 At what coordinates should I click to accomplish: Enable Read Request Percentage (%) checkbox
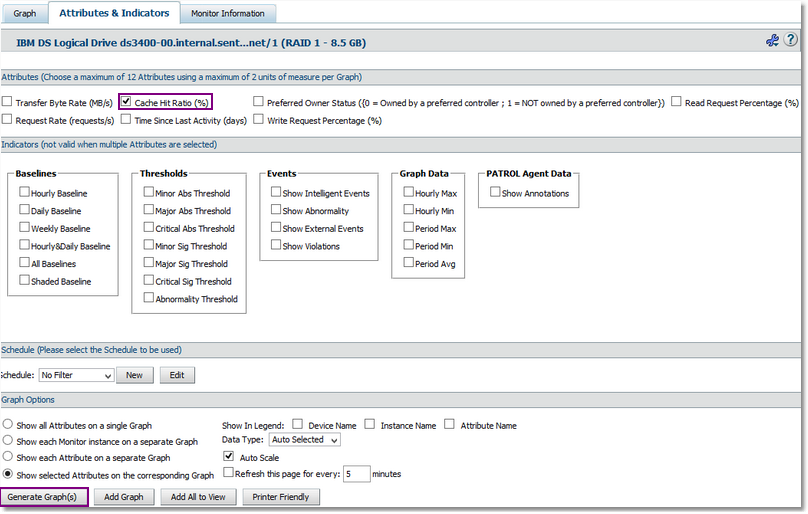coord(676,102)
